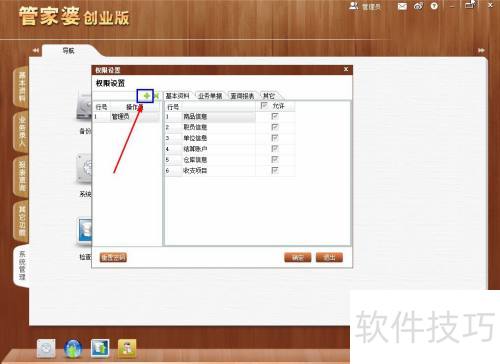Open the mail envelope icon in title bar
The width and height of the screenshot is (500, 364).
(402, 6)
